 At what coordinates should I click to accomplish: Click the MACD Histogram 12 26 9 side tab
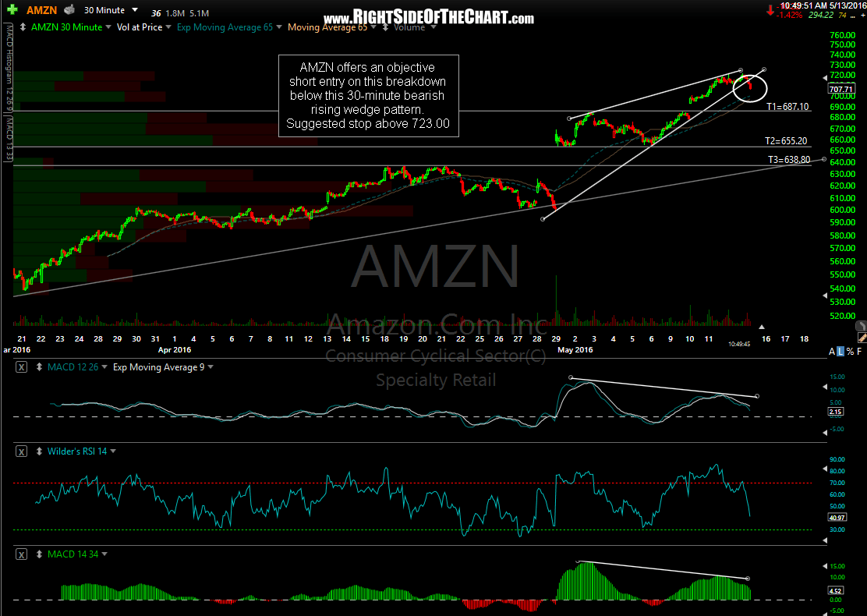(9, 68)
